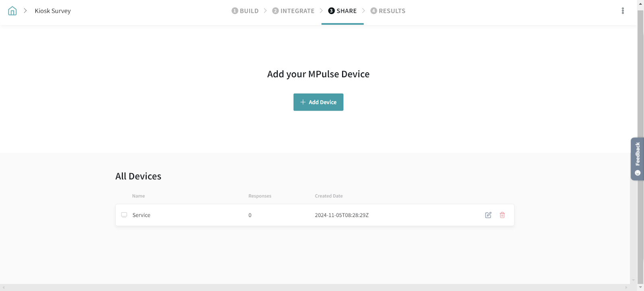This screenshot has height=291, width=644.
Task: Click the horizontal scrollbar's left arrow
Action: pos(4,287)
